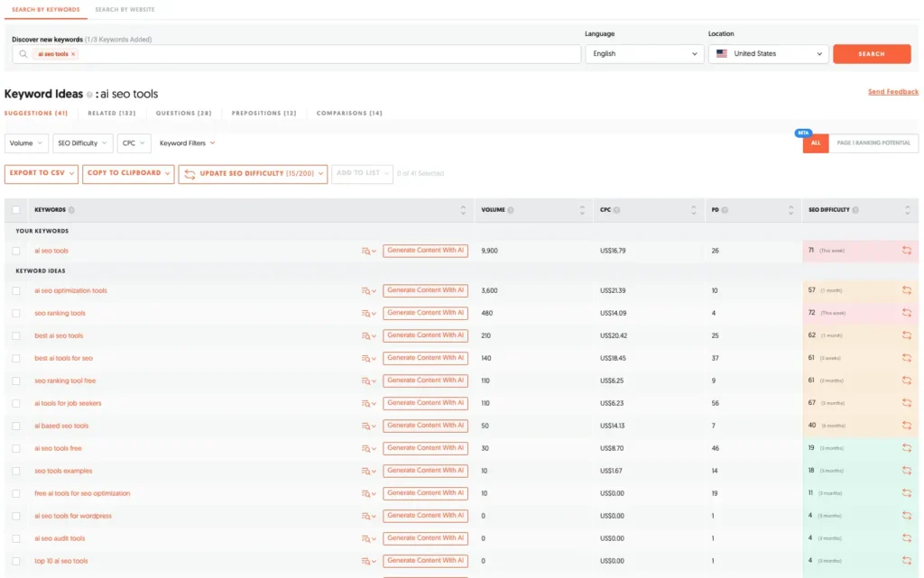
Task: Click the orange SEARCH button
Action: pos(872,53)
